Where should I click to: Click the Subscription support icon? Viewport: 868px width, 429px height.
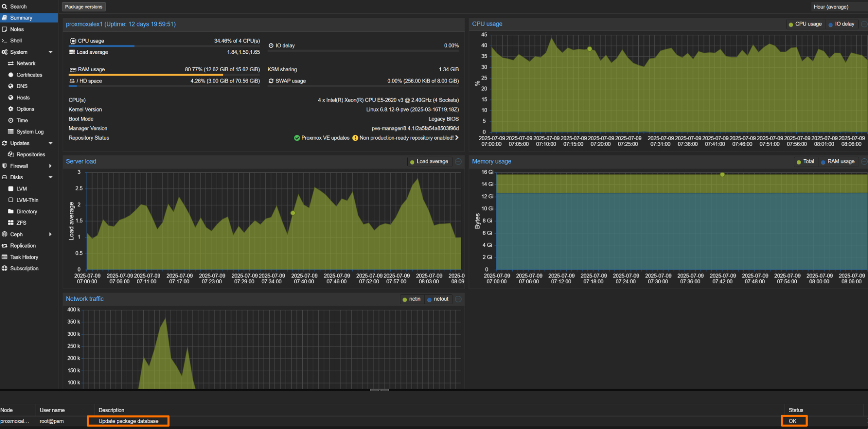tap(4, 269)
